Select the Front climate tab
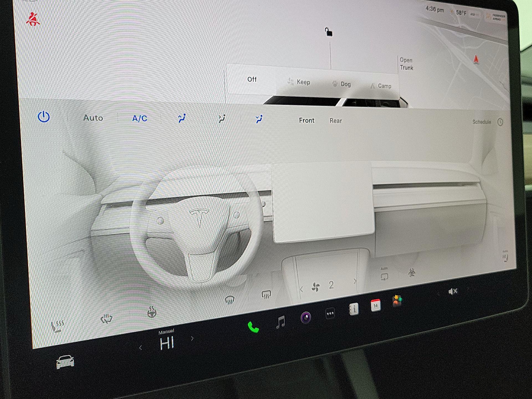The height and width of the screenshot is (399, 532). point(306,120)
